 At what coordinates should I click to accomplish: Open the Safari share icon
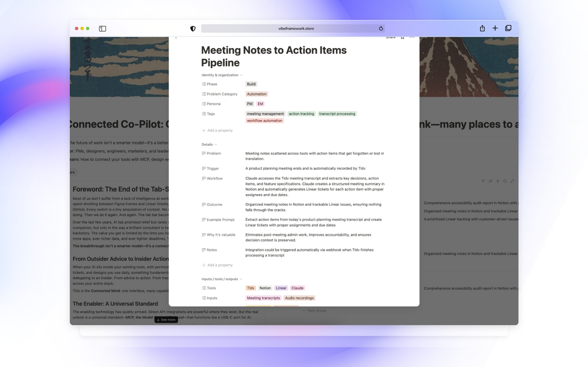[482, 28]
